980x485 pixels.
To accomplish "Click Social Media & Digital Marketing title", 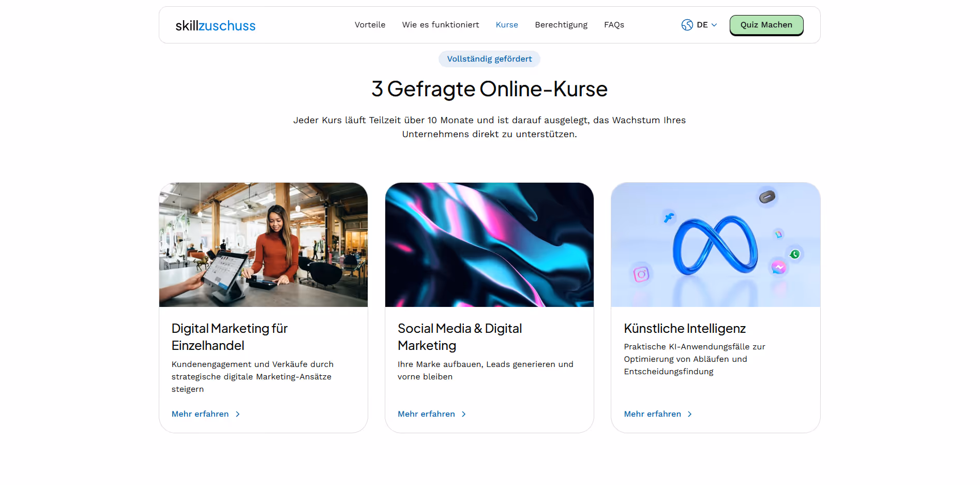I will pos(460,337).
